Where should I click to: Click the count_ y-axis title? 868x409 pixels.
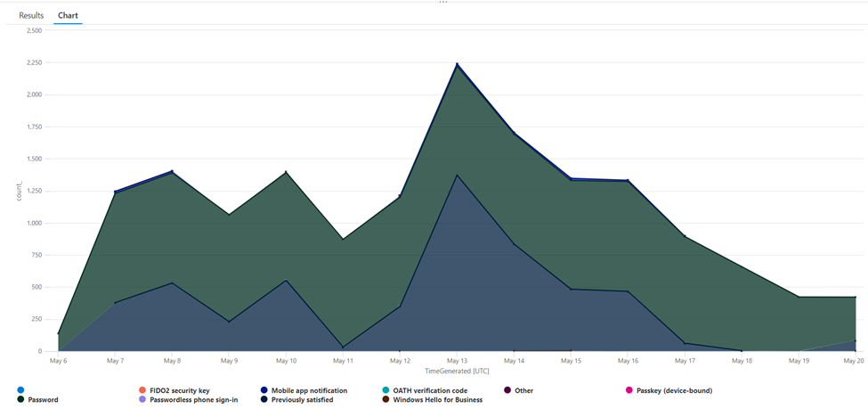tap(19, 190)
